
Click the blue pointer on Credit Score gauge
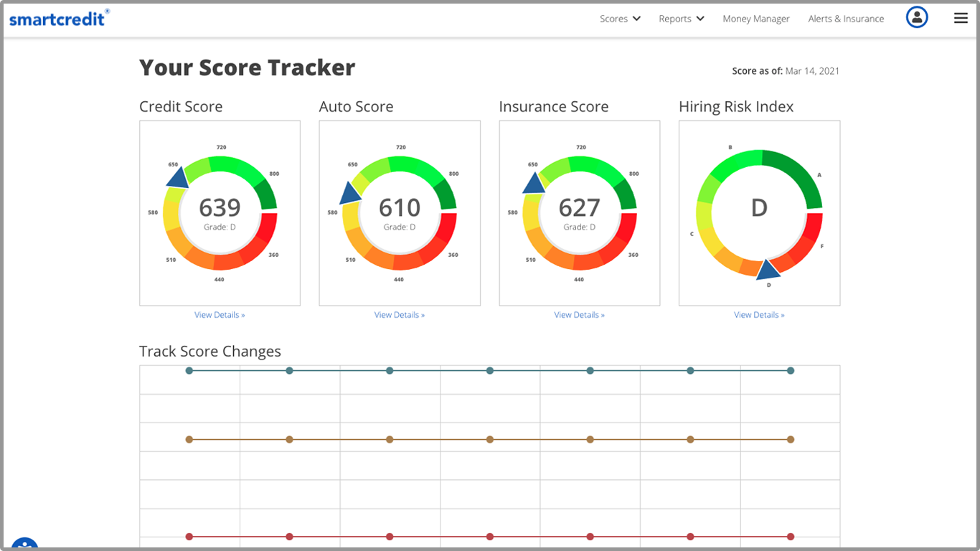[177, 177]
